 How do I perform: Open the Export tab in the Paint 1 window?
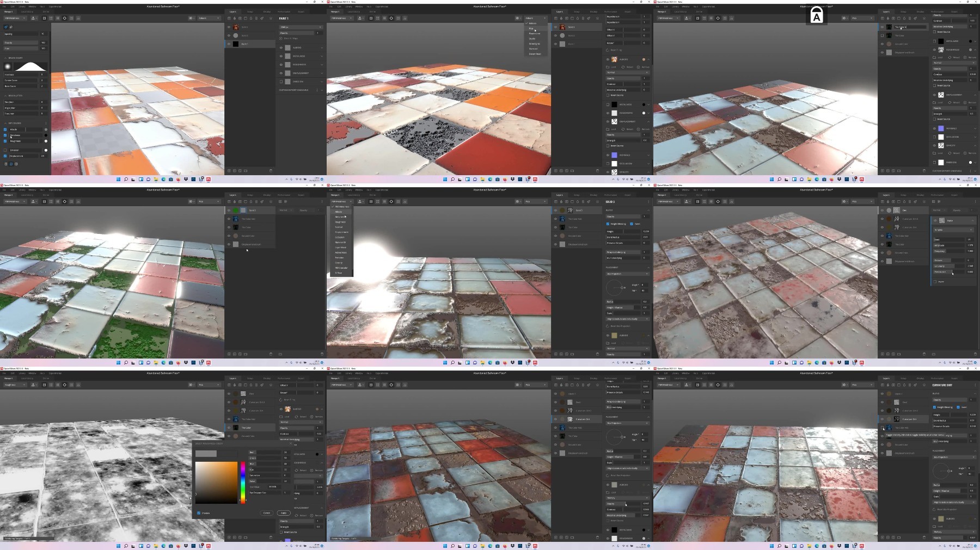click(x=301, y=11)
